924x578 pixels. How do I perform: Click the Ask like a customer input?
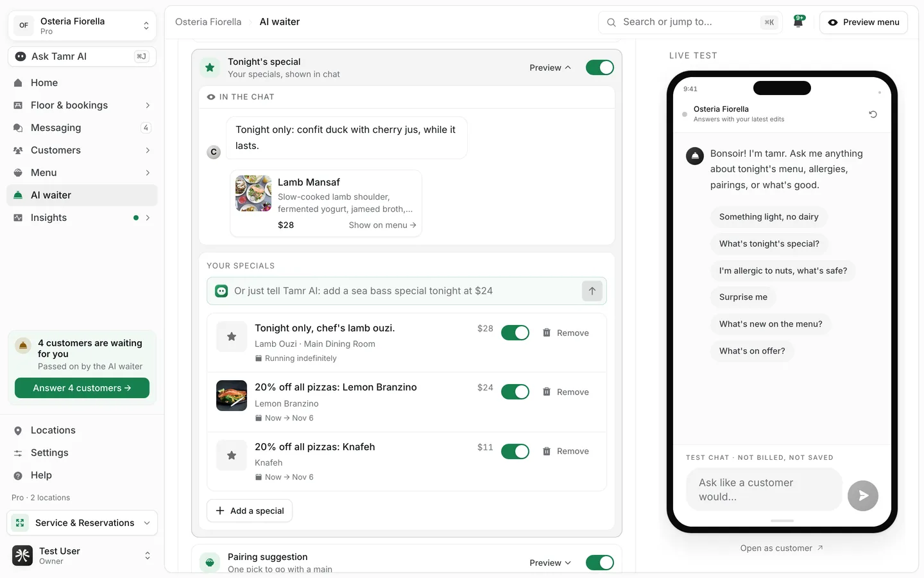coord(764,489)
